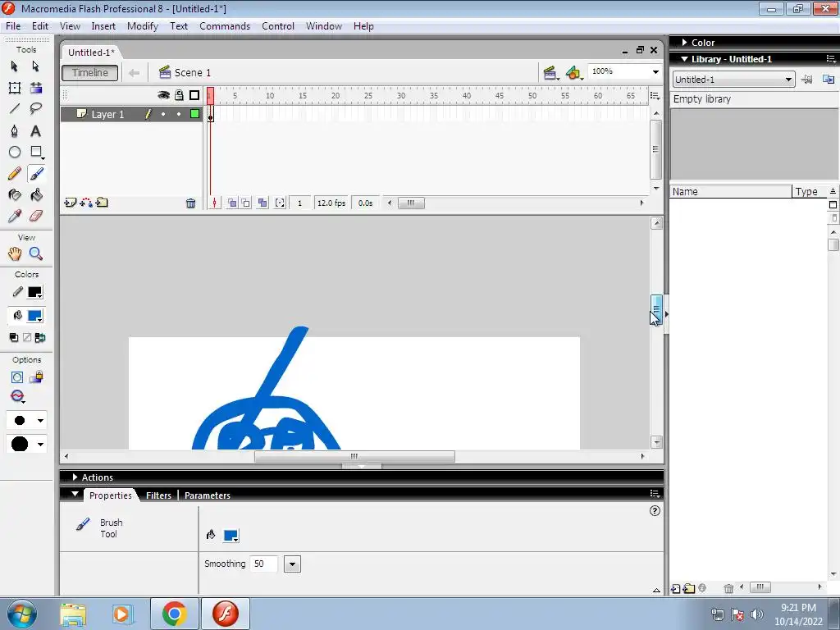The height and width of the screenshot is (630, 840).
Task: Click the Properties fill color swatch
Action: [x=231, y=536]
